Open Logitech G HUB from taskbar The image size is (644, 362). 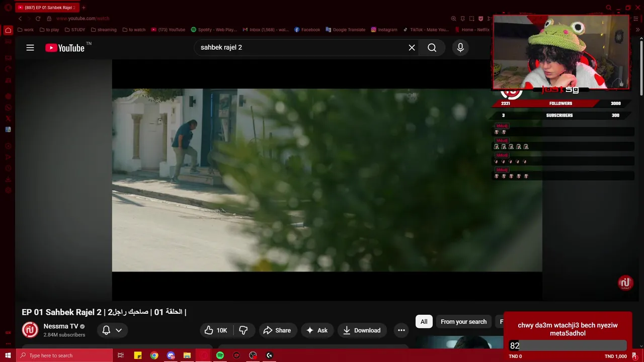(269, 355)
